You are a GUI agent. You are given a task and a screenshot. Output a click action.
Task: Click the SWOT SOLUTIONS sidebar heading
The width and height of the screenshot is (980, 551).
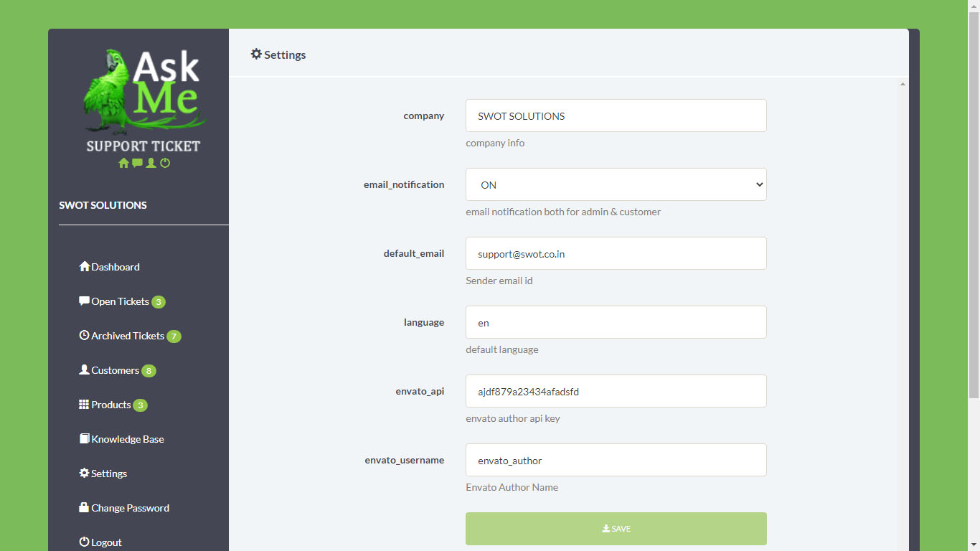click(103, 205)
